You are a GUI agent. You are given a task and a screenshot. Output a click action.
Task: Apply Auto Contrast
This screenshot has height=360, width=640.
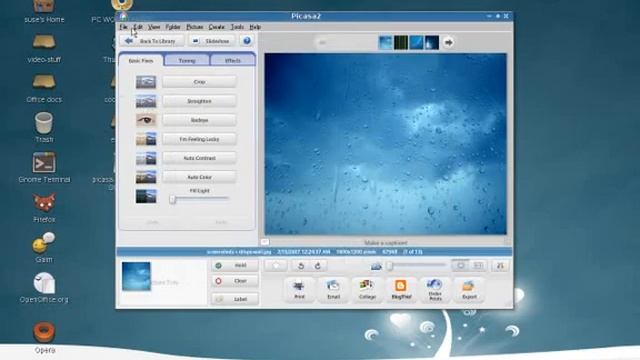pos(199,158)
